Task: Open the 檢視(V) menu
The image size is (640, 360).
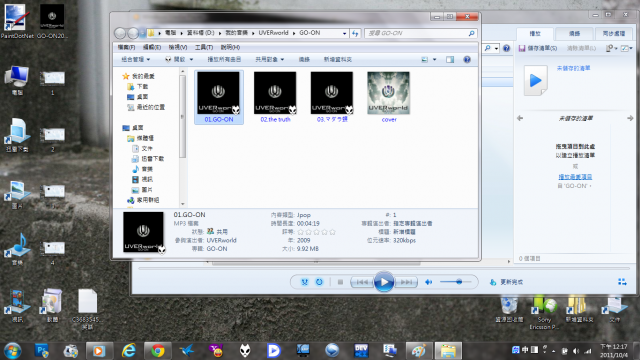Action: pos(178,47)
